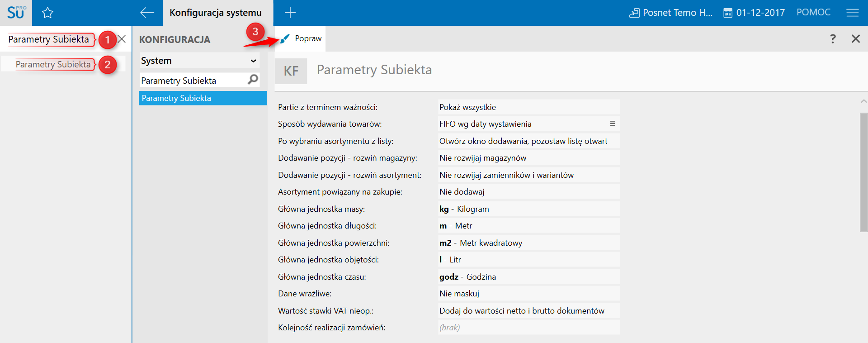Click the Subiekt PRO logo icon

(x=16, y=13)
